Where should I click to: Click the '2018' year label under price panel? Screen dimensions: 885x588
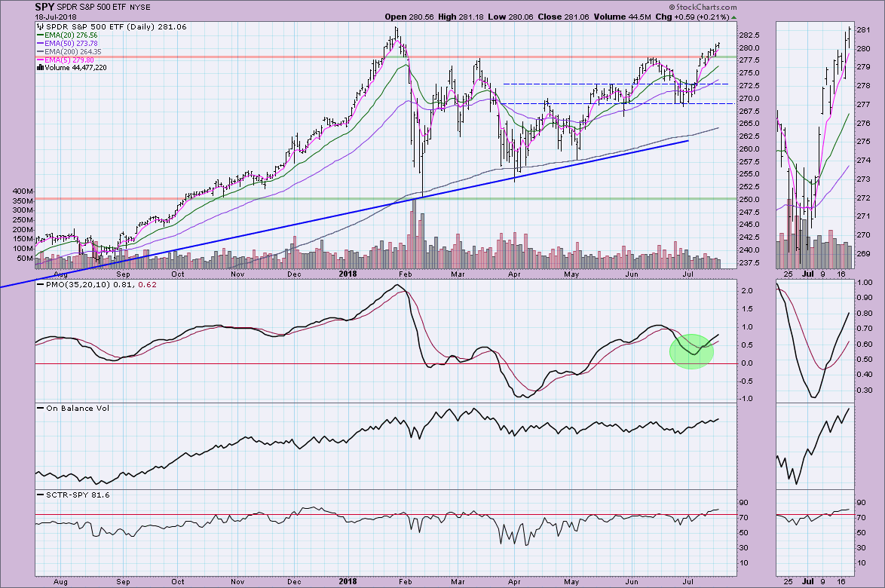pos(348,274)
